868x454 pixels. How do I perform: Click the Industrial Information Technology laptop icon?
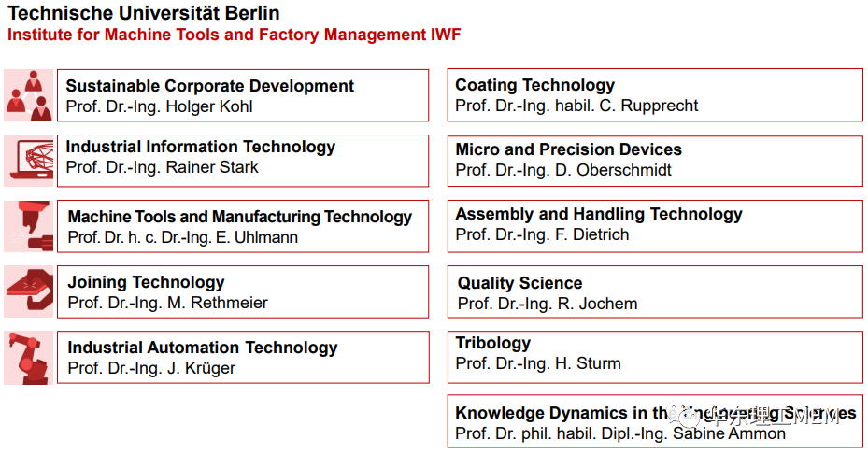point(29,161)
